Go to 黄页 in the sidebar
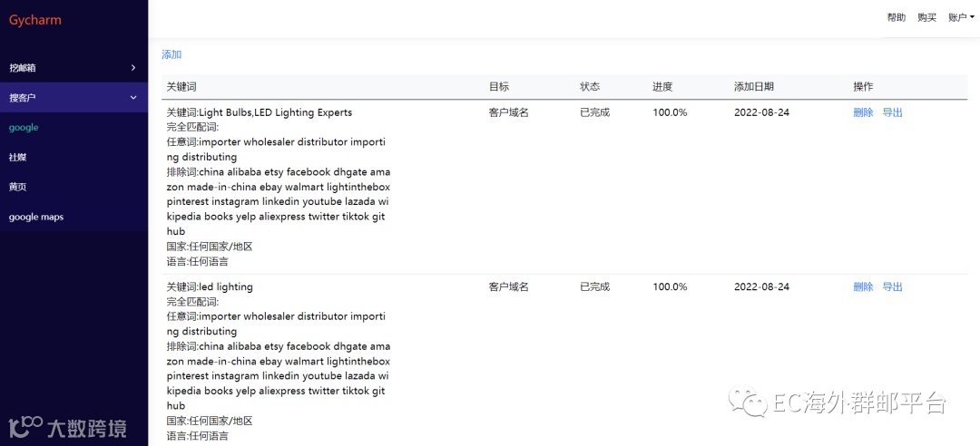Image resolution: width=980 pixels, height=446 pixels. tap(18, 187)
